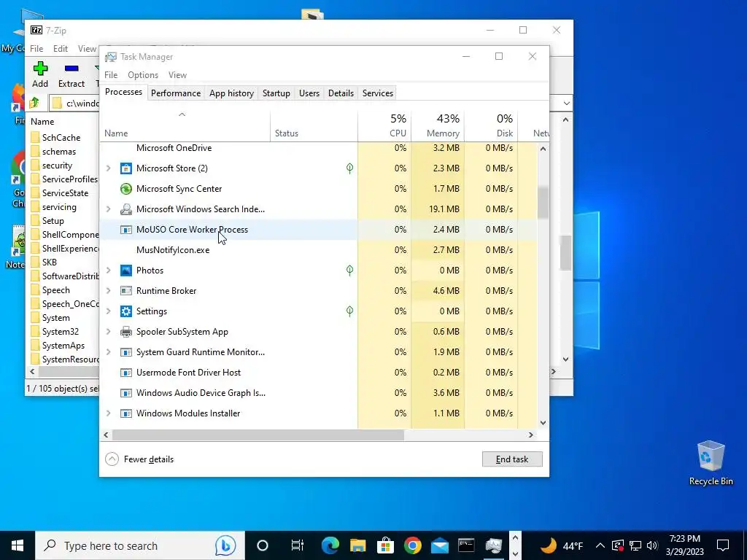Open the Task Manager Options menu
This screenshot has height=560, width=747.
(x=143, y=75)
